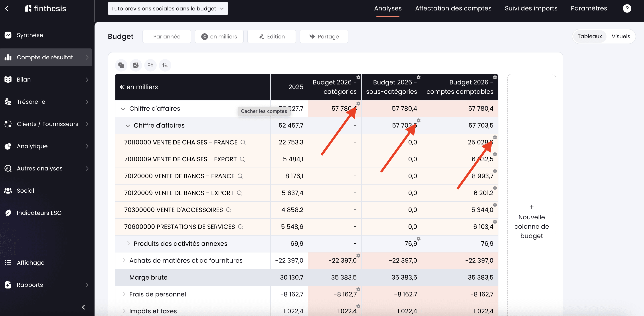Screen dimensions: 644x316
Task: Open Affectation des comptes tab
Action: [x=453, y=8]
